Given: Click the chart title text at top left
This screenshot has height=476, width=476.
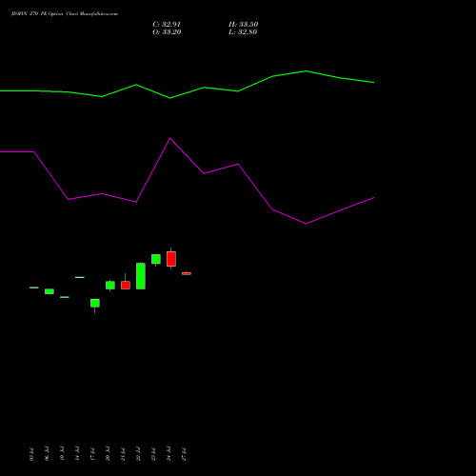Looking at the screenshot, I should [x=65, y=14].
